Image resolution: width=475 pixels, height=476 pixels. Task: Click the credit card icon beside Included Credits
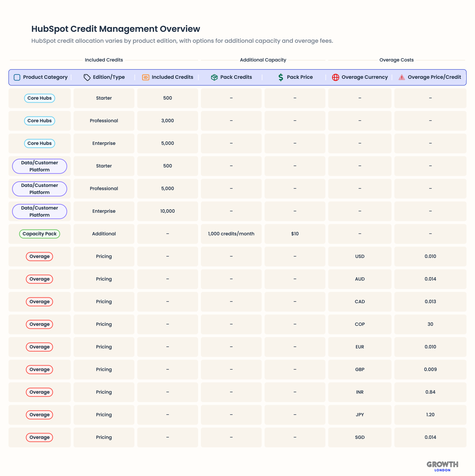(x=145, y=77)
